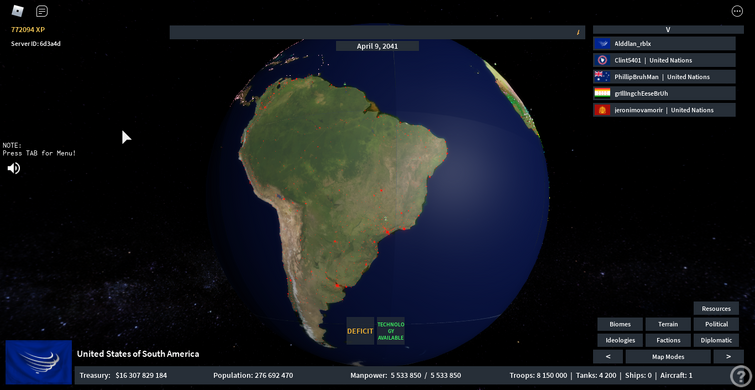
Task: Switch to Biomes map mode
Action: coord(620,324)
